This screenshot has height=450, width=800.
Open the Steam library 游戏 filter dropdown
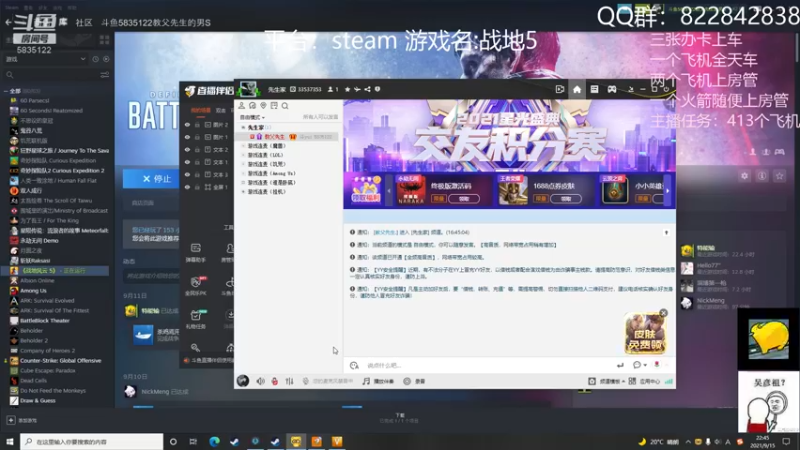(x=45, y=59)
